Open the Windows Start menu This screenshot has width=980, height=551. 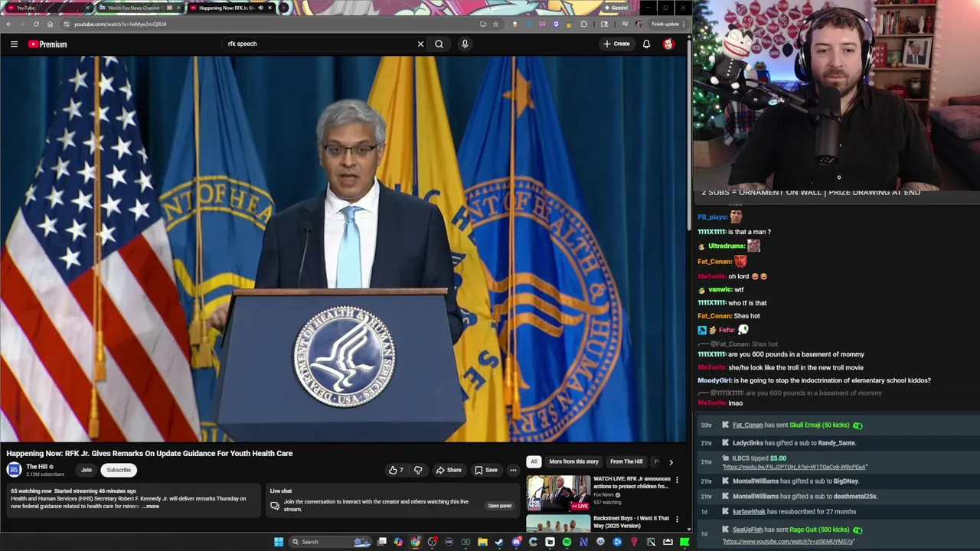(279, 542)
